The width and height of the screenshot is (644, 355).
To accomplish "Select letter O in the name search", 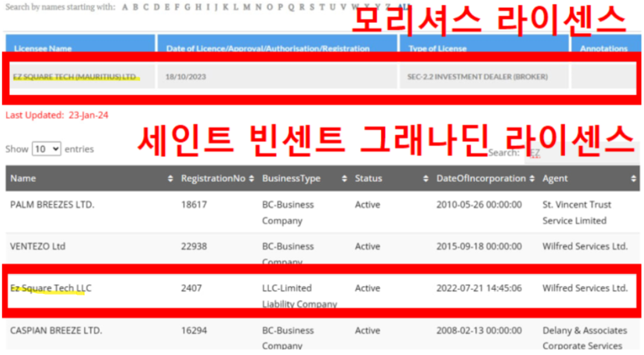I will 270,7.
